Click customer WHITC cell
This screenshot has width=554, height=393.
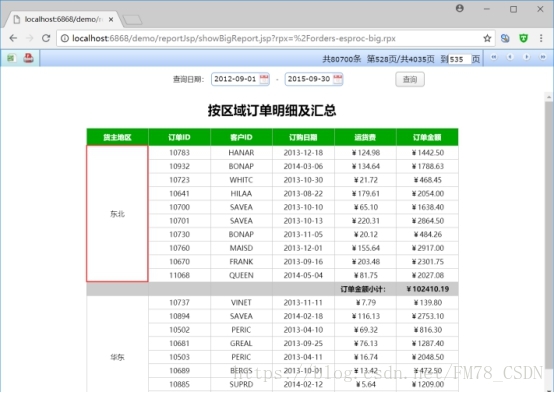pyautogui.click(x=241, y=180)
